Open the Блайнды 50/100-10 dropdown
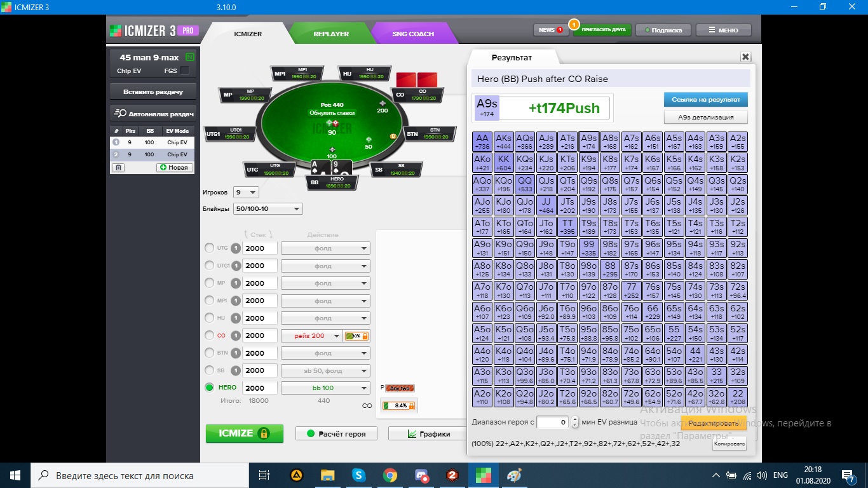The width and height of the screenshot is (868, 488). pyautogui.click(x=268, y=208)
